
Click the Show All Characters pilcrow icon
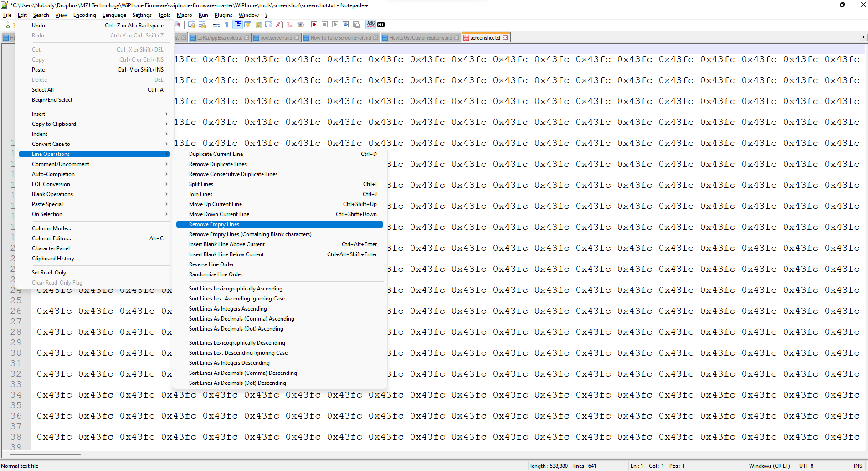(226, 25)
